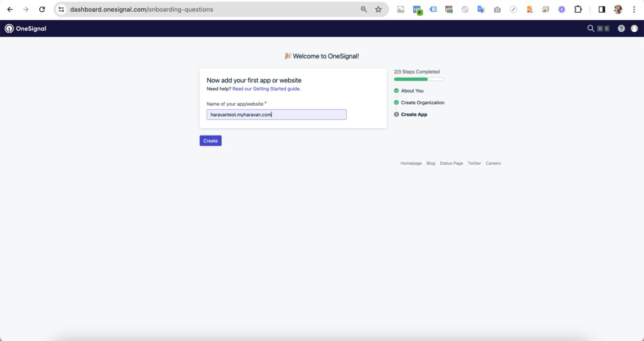This screenshot has height=341, width=644.
Task: Select the About You step
Action: pos(409,91)
